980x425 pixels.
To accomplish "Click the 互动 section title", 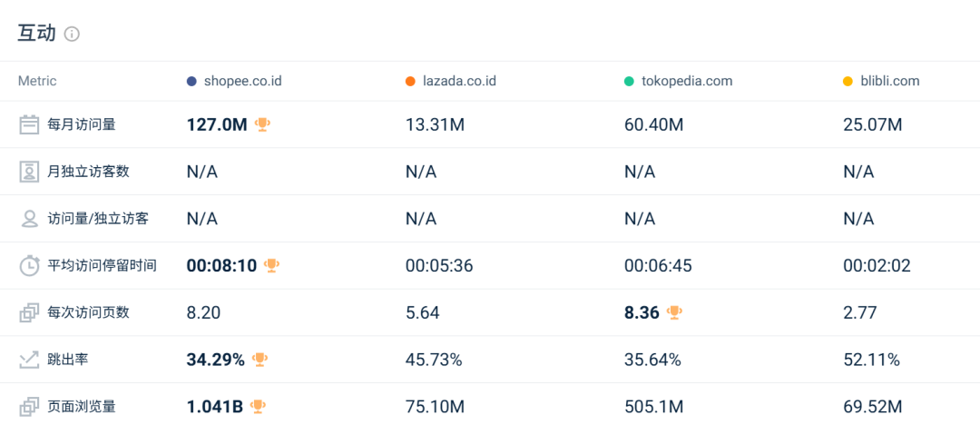I will click(x=36, y=34).
